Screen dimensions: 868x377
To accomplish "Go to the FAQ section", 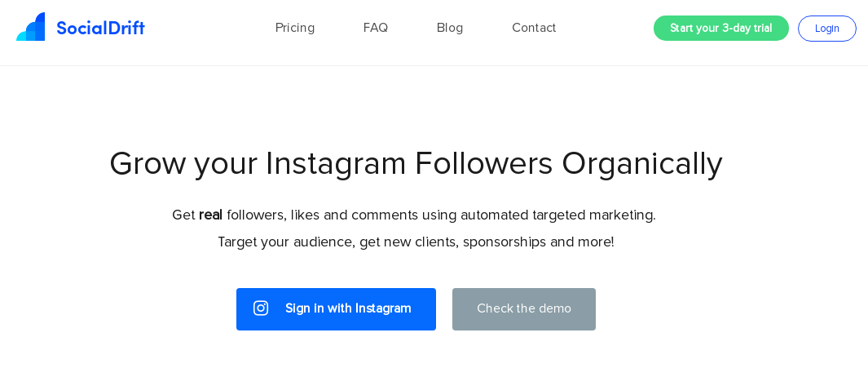I will tap(376, 28).
